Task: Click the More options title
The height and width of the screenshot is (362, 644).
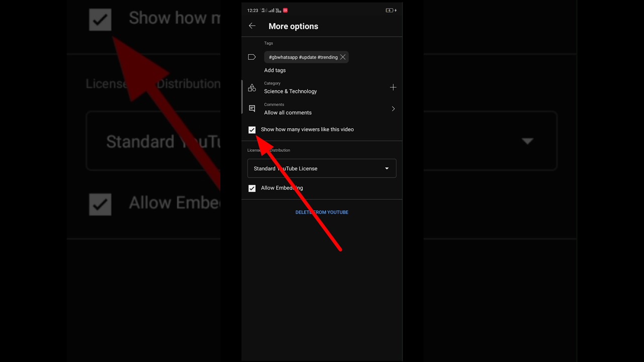Action: tap(293, 26)
